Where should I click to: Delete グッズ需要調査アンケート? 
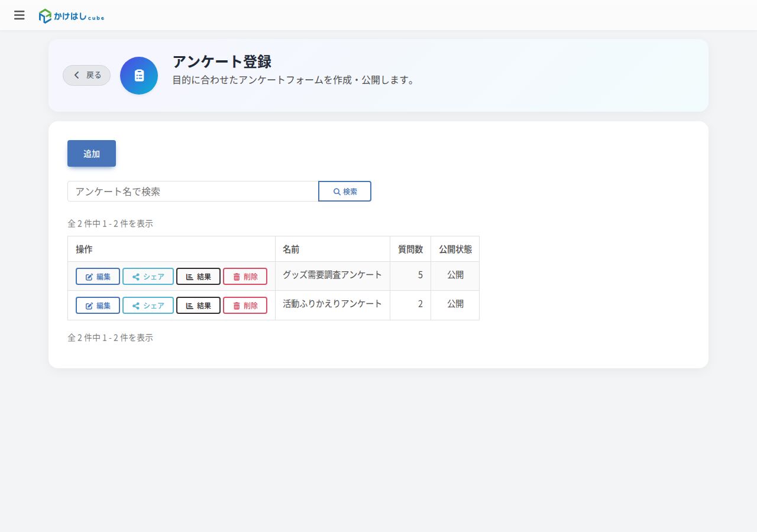pos(245,277)
